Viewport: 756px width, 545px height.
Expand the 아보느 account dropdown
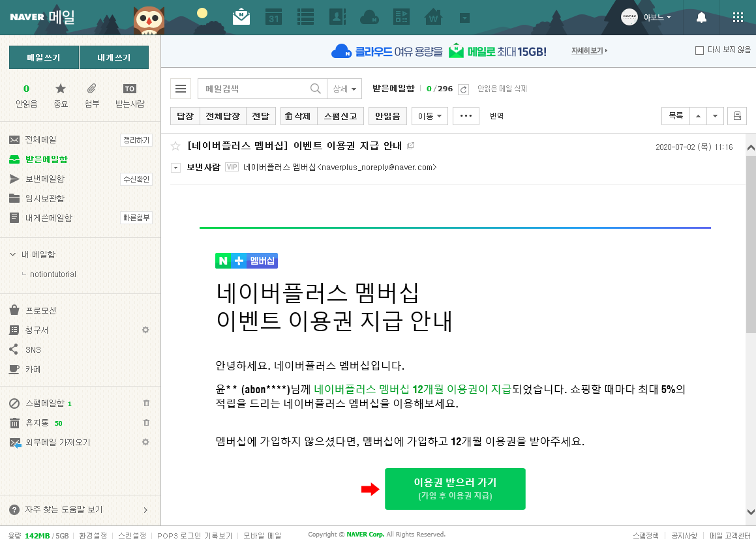[657, 18]
